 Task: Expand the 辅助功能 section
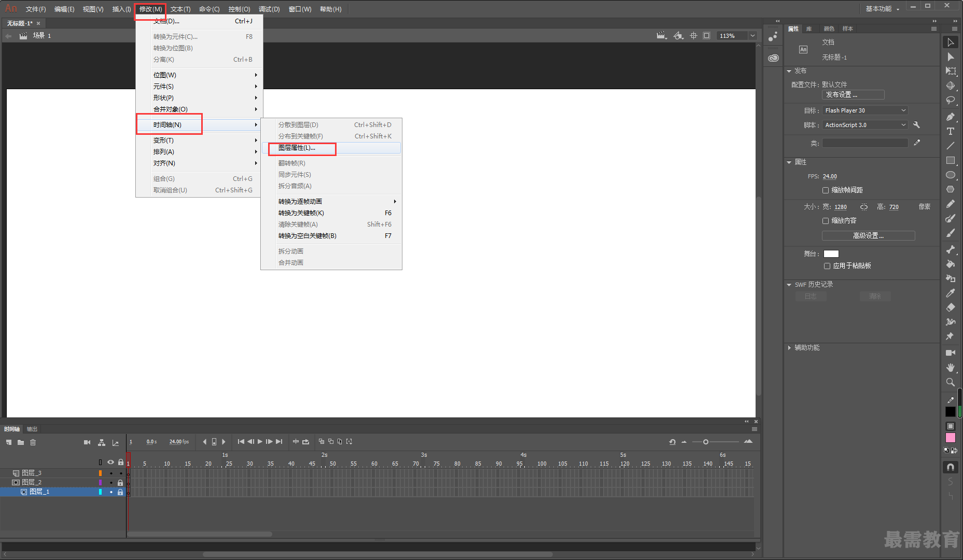coord(789,348)
